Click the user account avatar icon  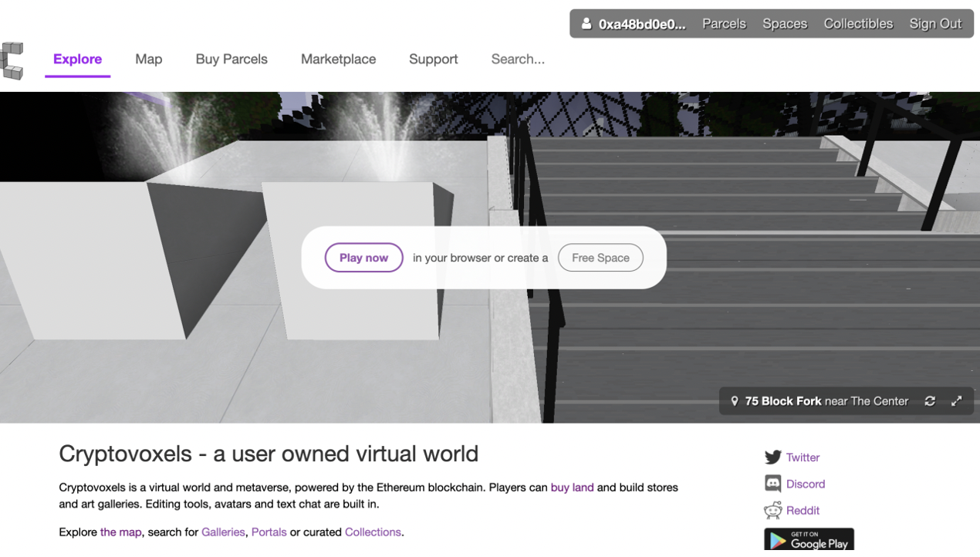[586, 24]
